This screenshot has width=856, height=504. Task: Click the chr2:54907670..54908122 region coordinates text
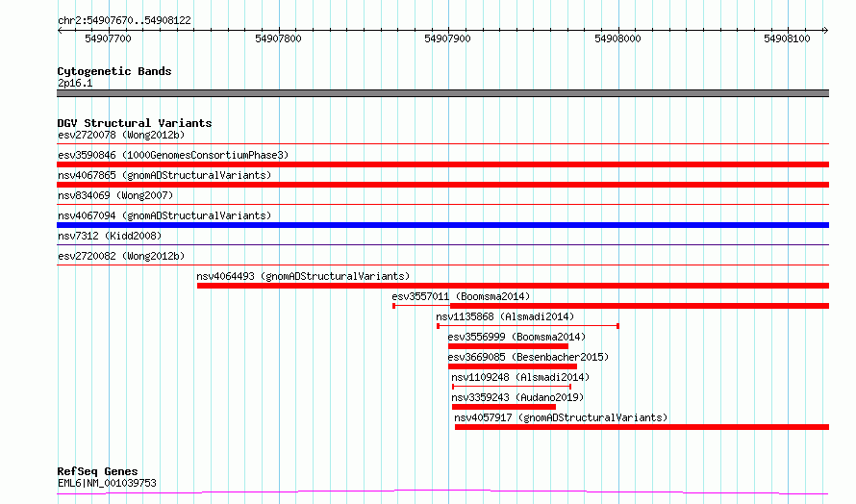coord(124,21)
